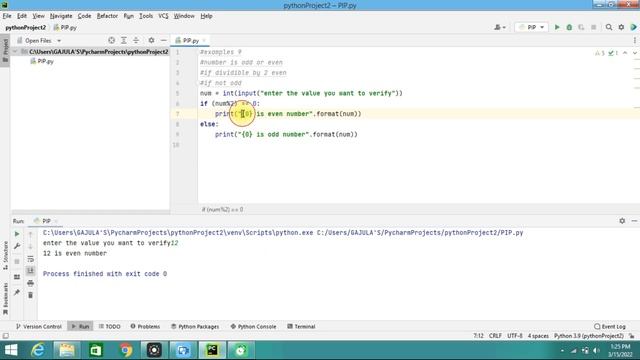Go to line via 7:12 position indicator
Screen dimensions: 640x360
click(478, 336)
